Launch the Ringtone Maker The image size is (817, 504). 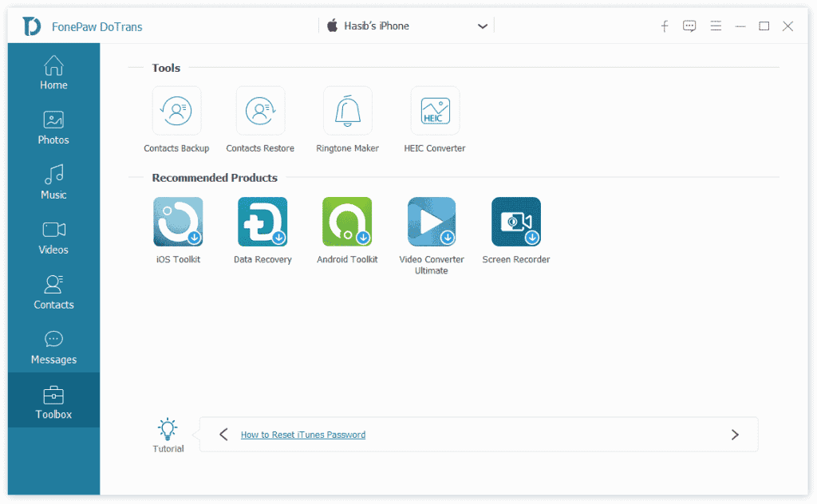[x=347, y=110]
